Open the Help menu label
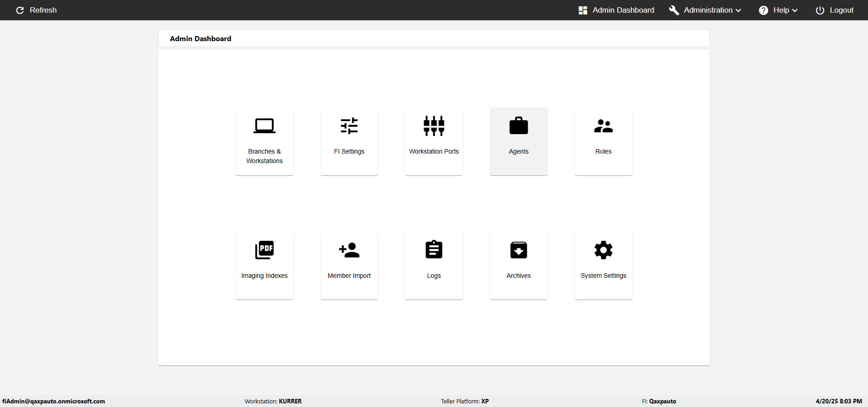Image resolution: width=868 pixels, height=407 pixels. coord(781,10)
